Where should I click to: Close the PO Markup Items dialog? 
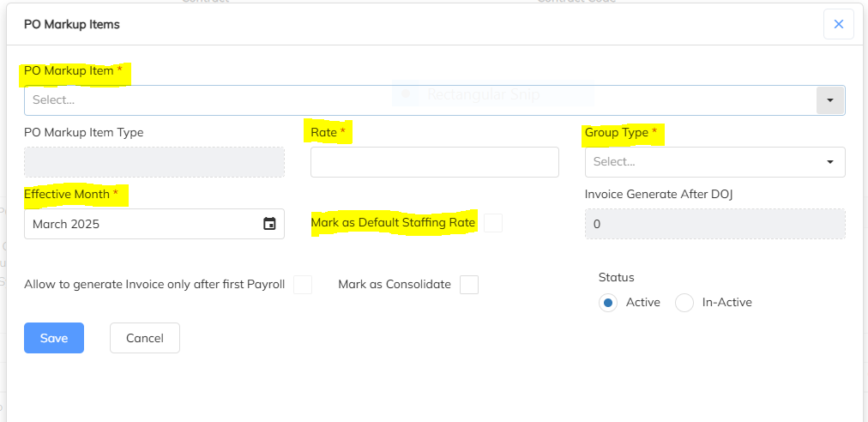click(838, 24)
